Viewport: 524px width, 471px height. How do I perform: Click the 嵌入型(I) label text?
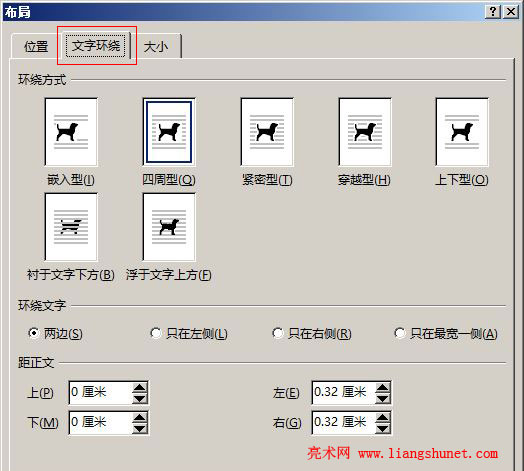71,180
